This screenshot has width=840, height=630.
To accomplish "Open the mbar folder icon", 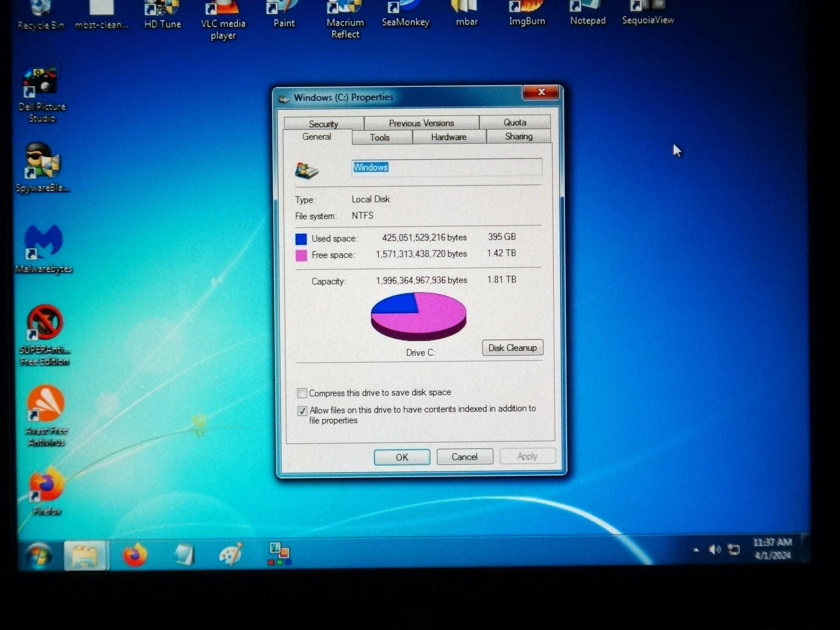I will coord(467,13).
